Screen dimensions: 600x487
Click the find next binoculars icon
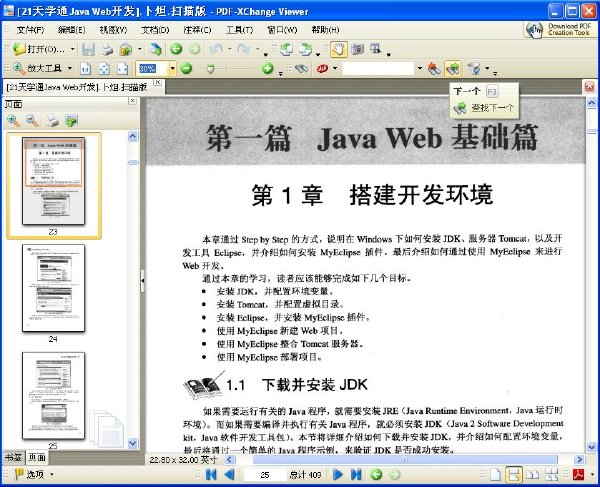click(452, 68)
